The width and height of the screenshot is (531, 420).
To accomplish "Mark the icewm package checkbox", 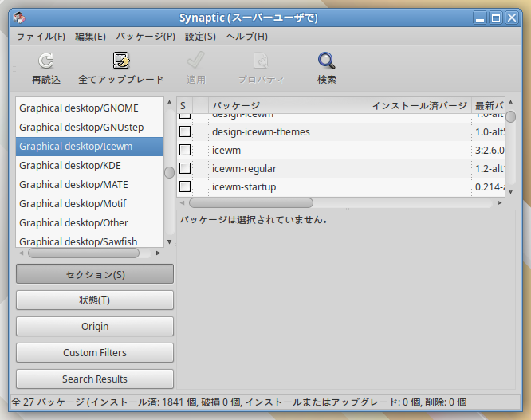I will pyautogui.click(x=185, y=150).
